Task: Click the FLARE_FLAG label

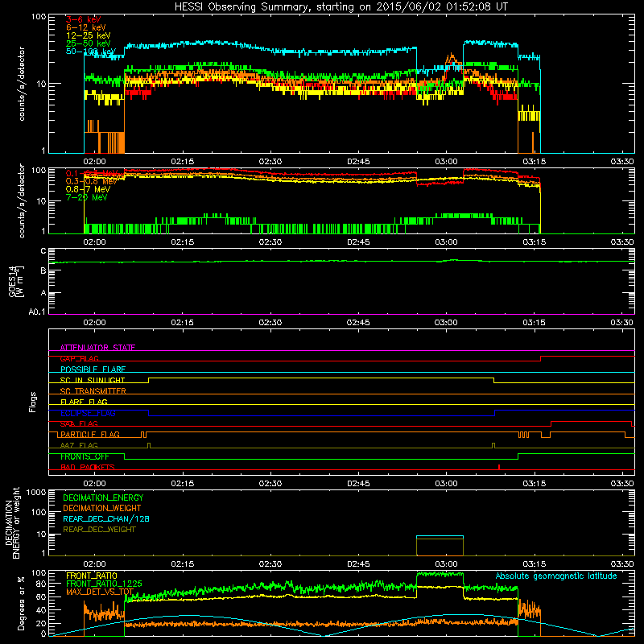Action: click(x=84, y=402)
